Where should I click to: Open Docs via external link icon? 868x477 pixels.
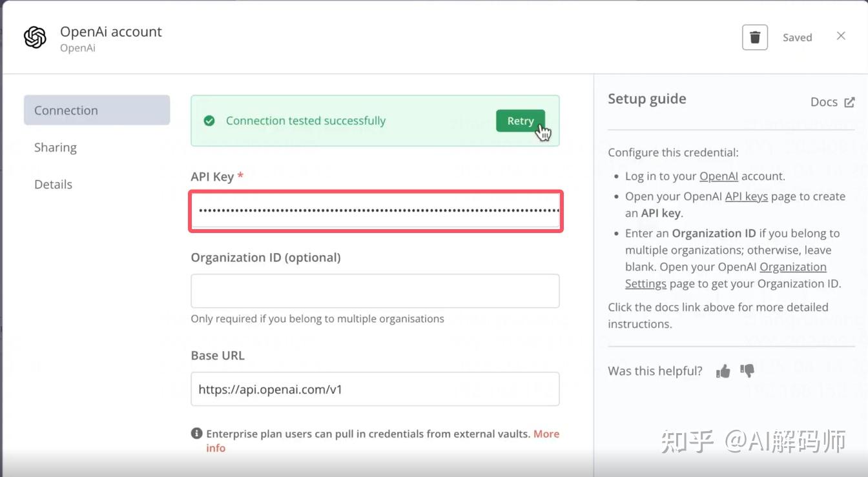point(850,102)
